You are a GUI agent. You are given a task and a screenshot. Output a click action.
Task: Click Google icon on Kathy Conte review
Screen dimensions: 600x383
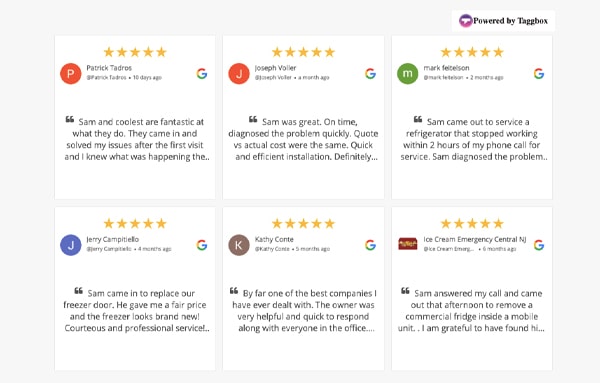(370, 245)
